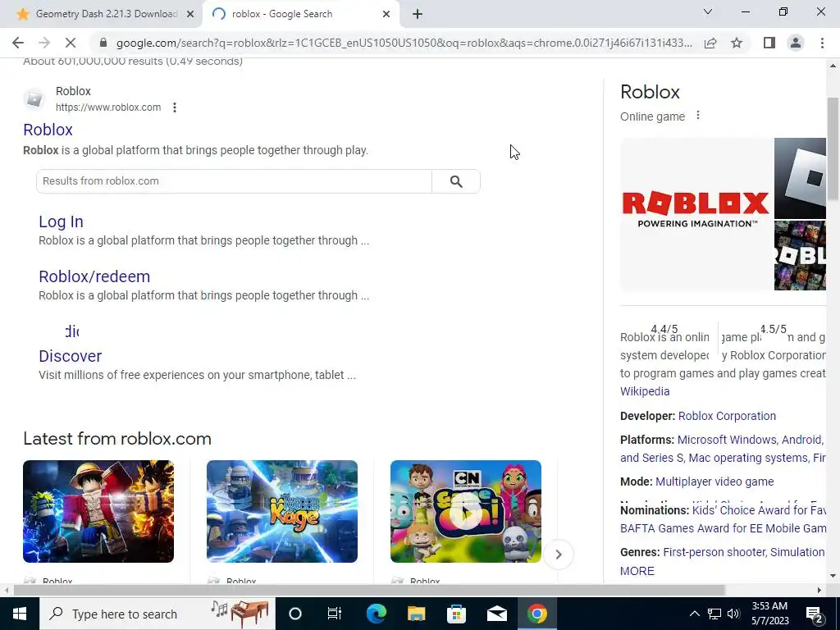Open the notification center icon

pos(815,614)
